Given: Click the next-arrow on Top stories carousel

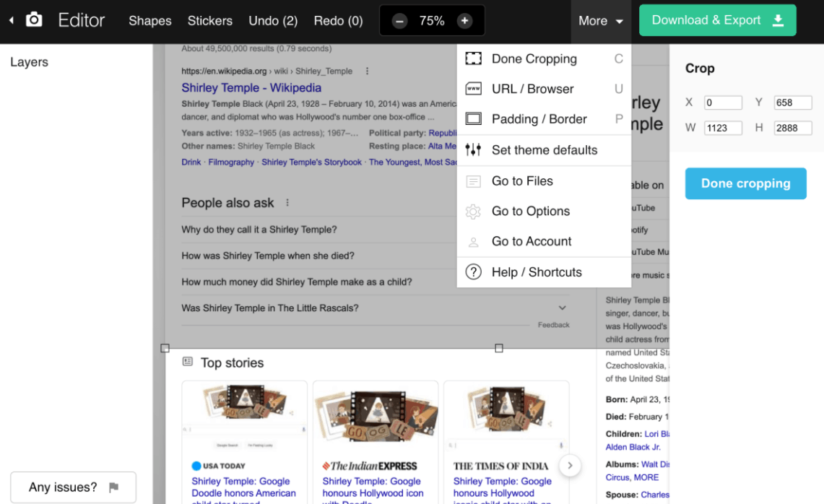Looking at the screenshot, I should [x=570, y=465].
